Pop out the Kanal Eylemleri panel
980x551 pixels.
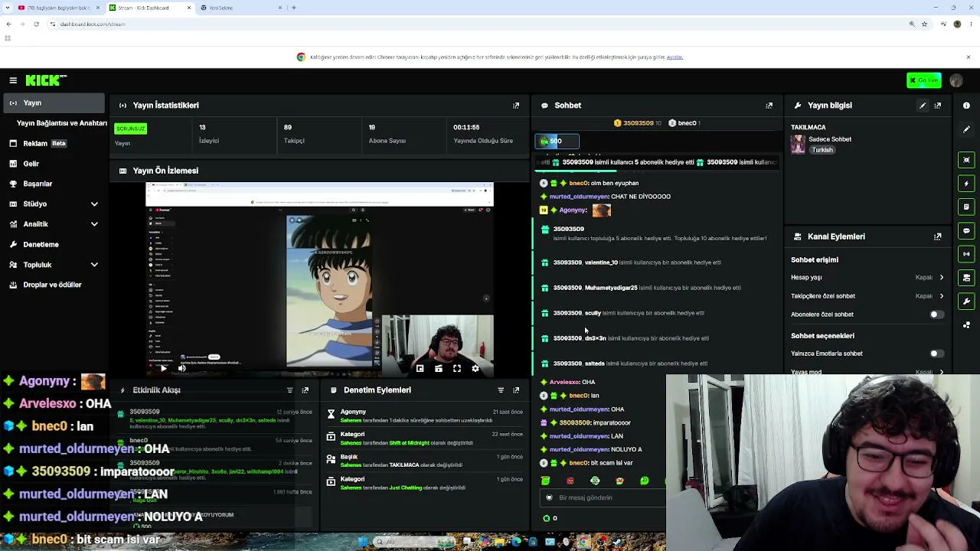coord(938,237)
